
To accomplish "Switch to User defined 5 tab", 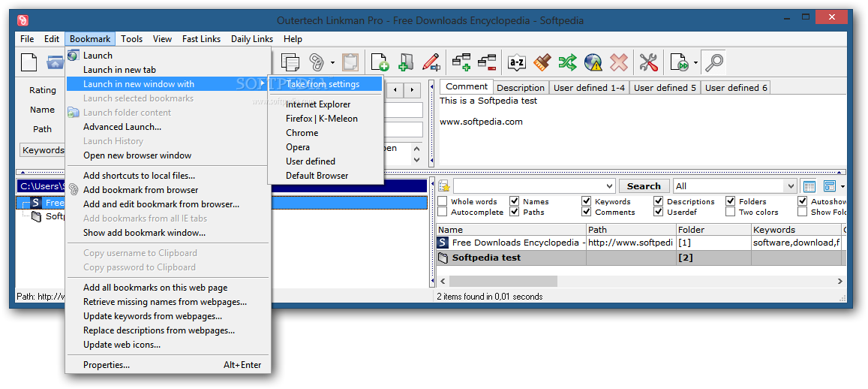I will click(x=665, y=88).
